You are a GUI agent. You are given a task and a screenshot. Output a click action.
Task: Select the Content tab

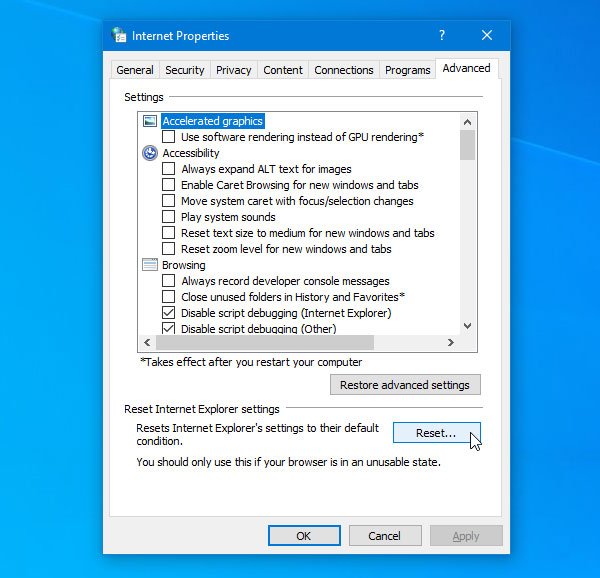[x=283, y=70]
